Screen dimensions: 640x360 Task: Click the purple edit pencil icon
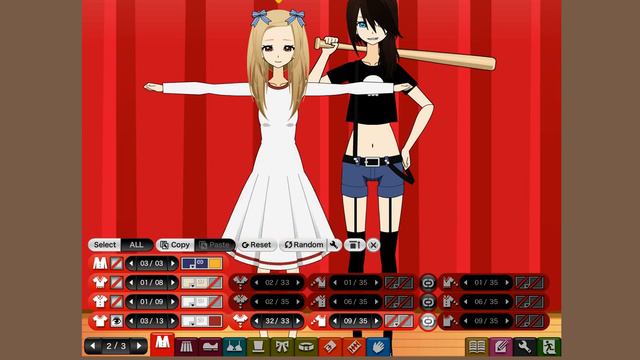click(501, 347)
